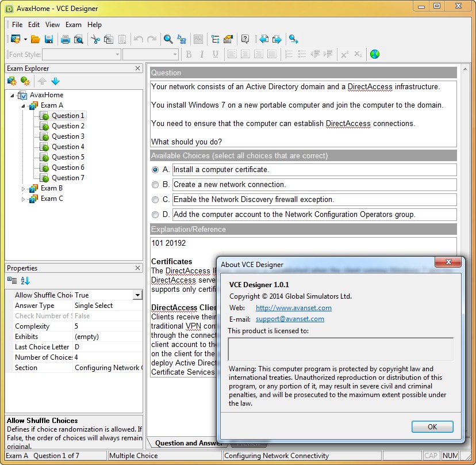Open the File menu
476x465 pixels.
click(17, 25)
